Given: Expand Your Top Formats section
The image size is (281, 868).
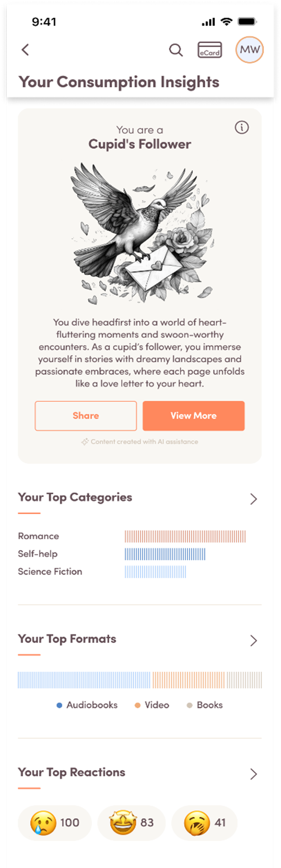Looking at the screenshot, I should (253, 640).
